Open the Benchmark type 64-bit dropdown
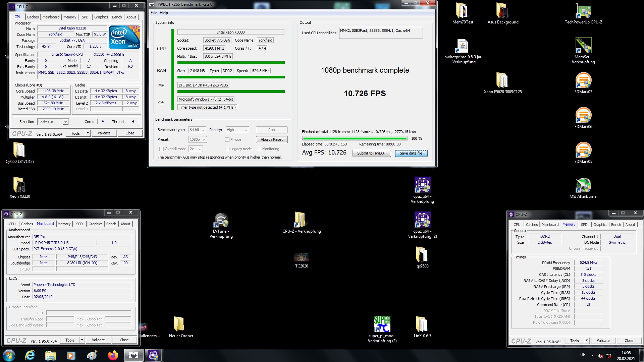Viewport: 644px width, 362px height. (197, 130)
